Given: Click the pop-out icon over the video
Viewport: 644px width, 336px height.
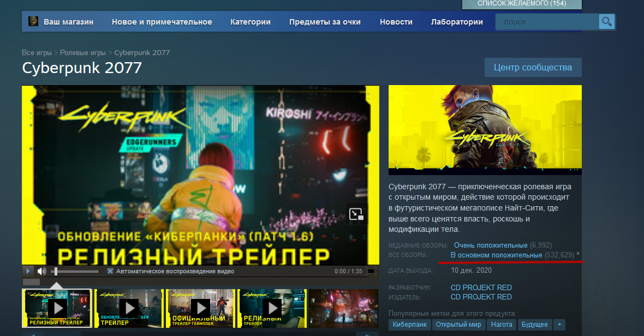Looking at the screenshot, I should click(356, 214).
